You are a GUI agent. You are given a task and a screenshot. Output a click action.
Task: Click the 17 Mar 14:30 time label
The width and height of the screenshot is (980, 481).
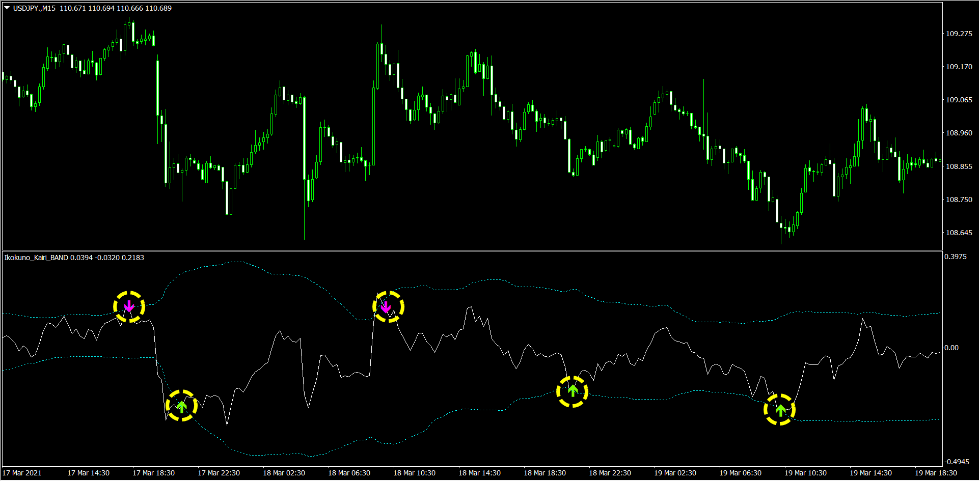(x=88, y=473)
